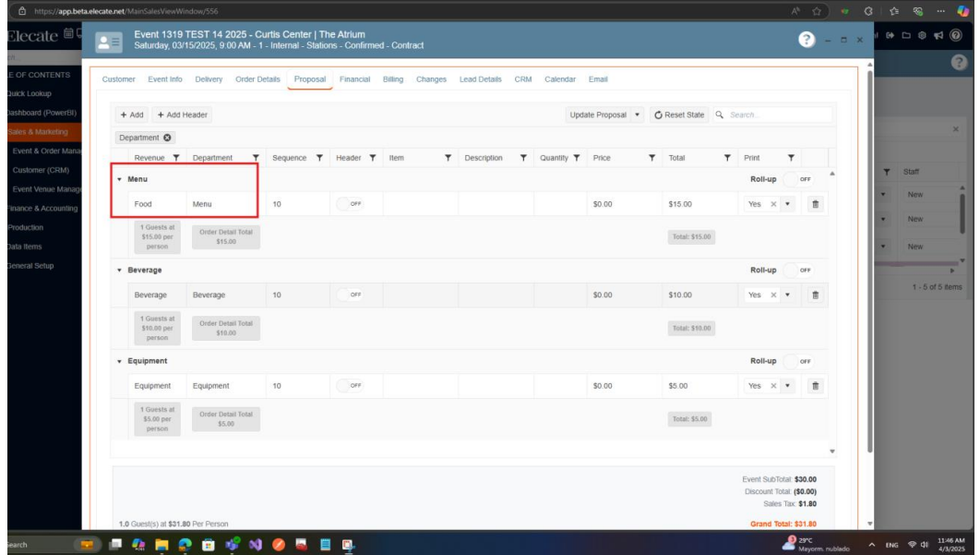Toggle Header switch on the Food row

click(350, 204)
